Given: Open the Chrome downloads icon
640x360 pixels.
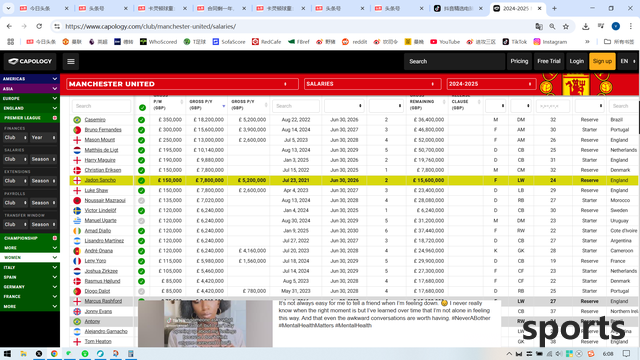Looking at the screenshot, I should (585, 27).
